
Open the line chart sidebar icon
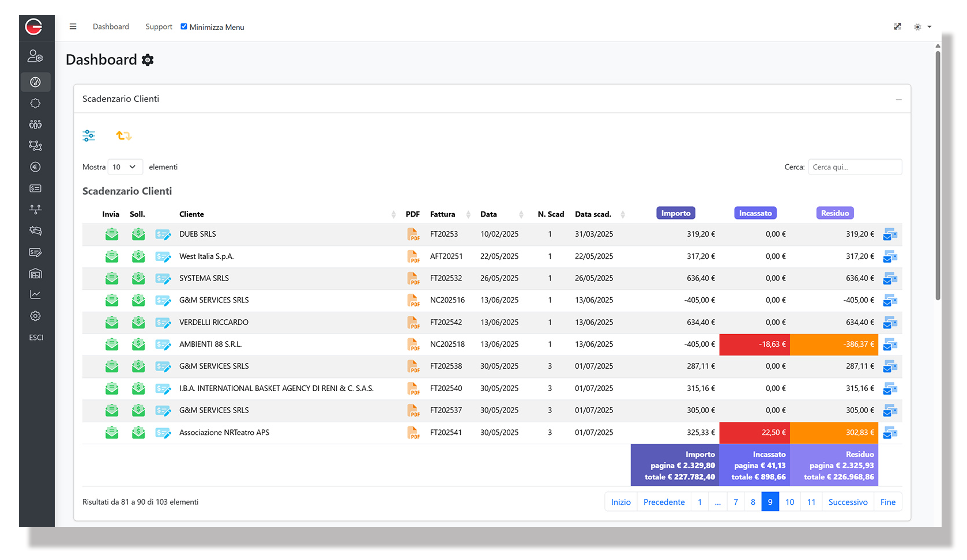coord(36,294)
